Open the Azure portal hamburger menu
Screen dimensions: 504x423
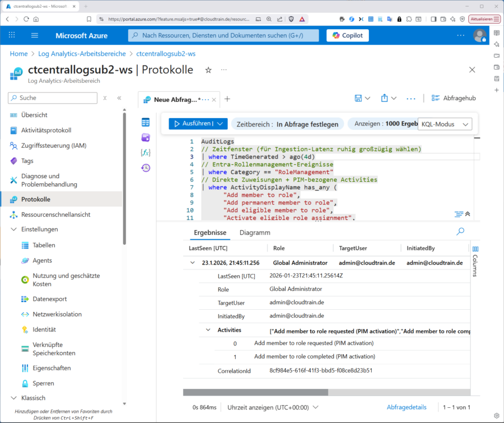35,35
